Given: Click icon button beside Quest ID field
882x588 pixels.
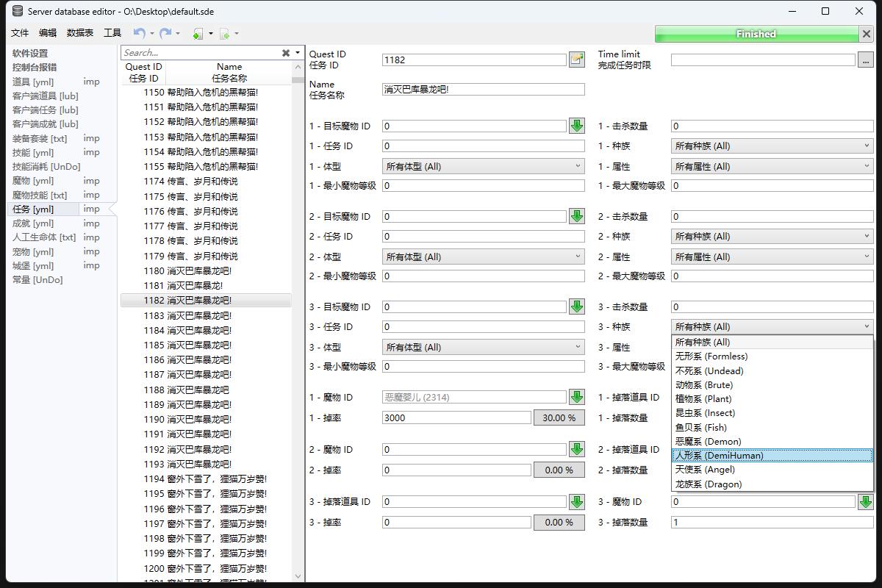Looking at the screenshot, I should tap(576, 60).
